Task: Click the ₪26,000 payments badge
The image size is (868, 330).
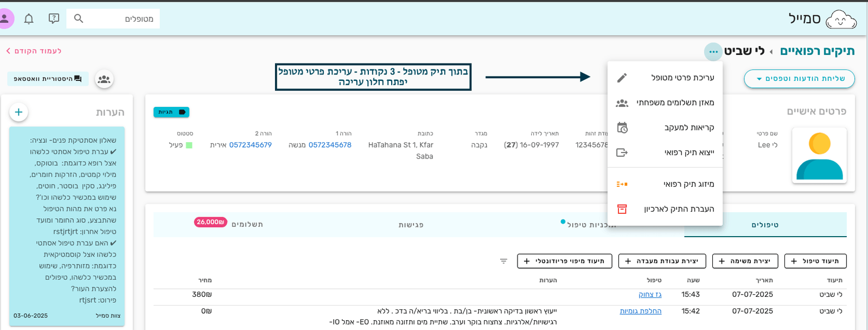Action: [210, 222]
